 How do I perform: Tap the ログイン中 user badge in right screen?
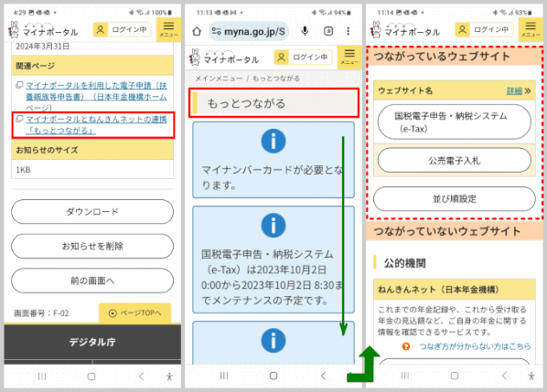coord(484,29)
